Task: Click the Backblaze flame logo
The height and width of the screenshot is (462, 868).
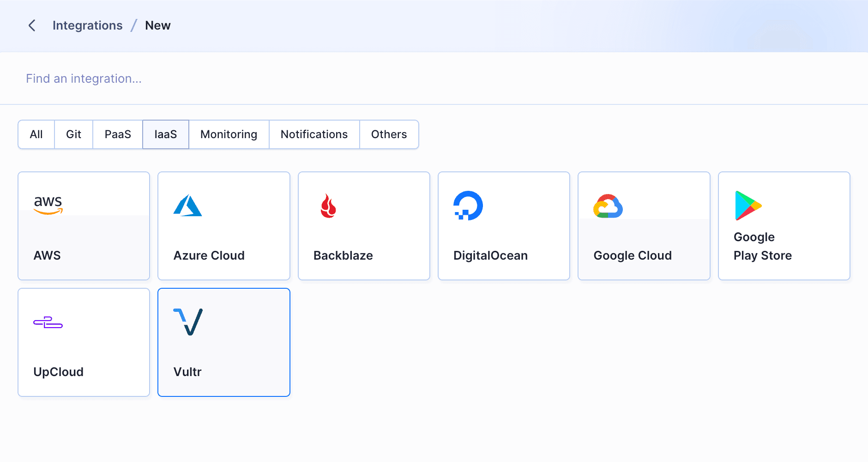Action: pos(328,206)
